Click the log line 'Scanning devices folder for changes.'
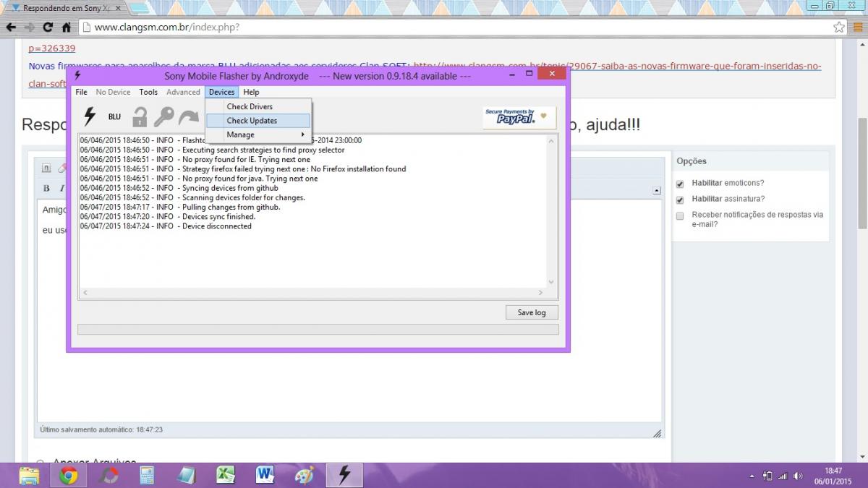Image resolution: width=868 pixels, height=488 pixels. (x=192, y=197)
